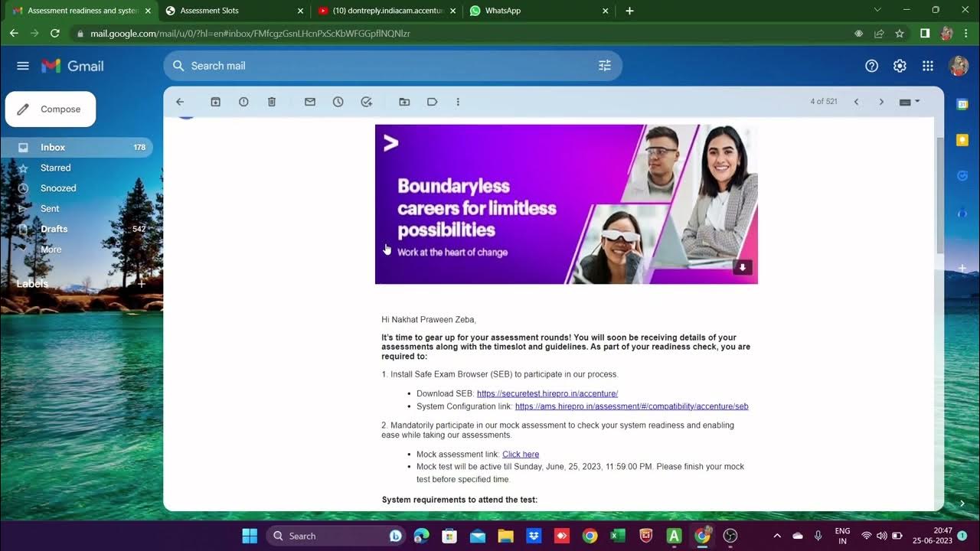Close the Assessment Slots tab
This screenshot has height=551, width=980.
click(x=301, y=11)
